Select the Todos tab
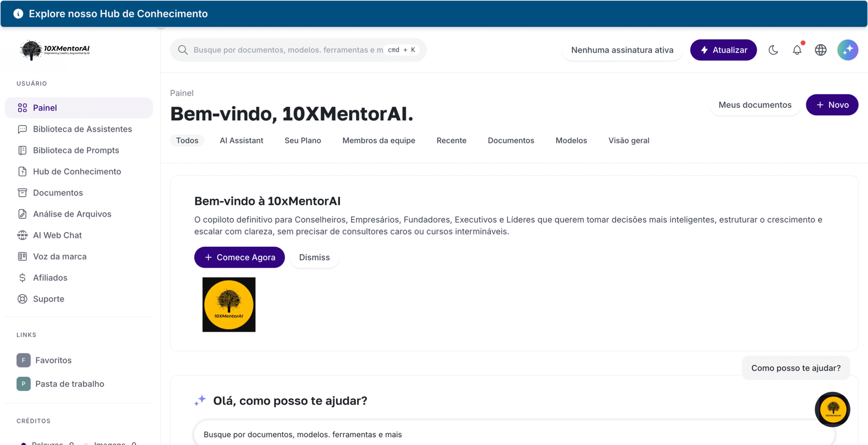Viewport: 868px width, 445px height. (x=187, y=140)
